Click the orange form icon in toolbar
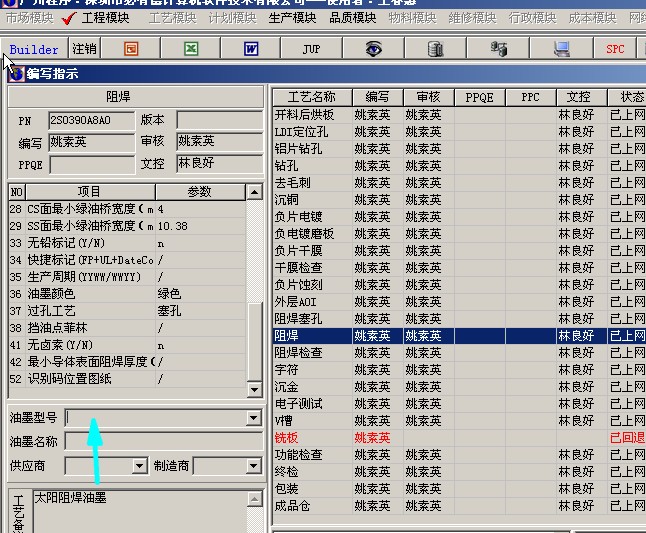 click(x=131, y=49)
